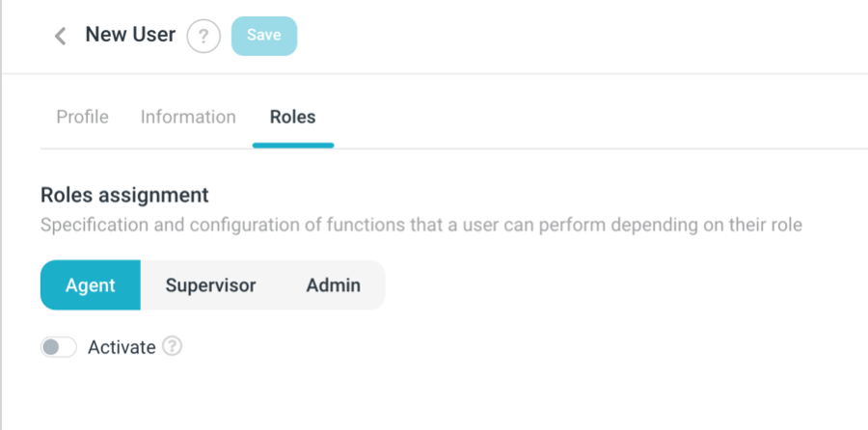Open the Information tab

coord(188,117)
